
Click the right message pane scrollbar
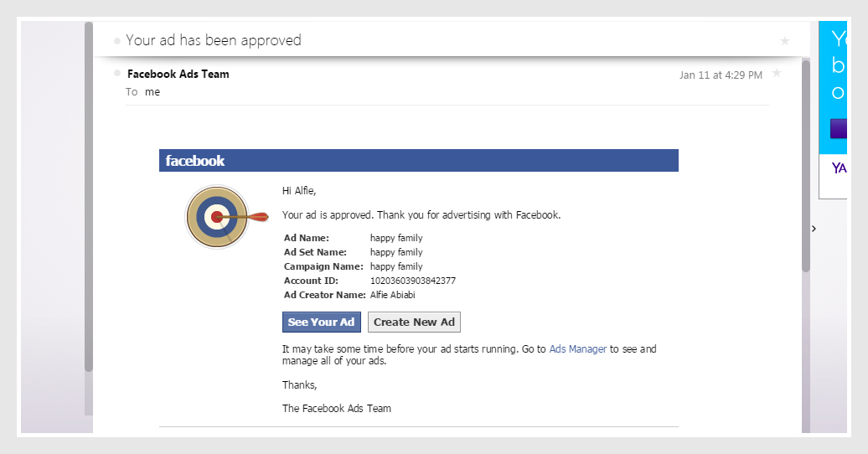click(x=806, y=168)
